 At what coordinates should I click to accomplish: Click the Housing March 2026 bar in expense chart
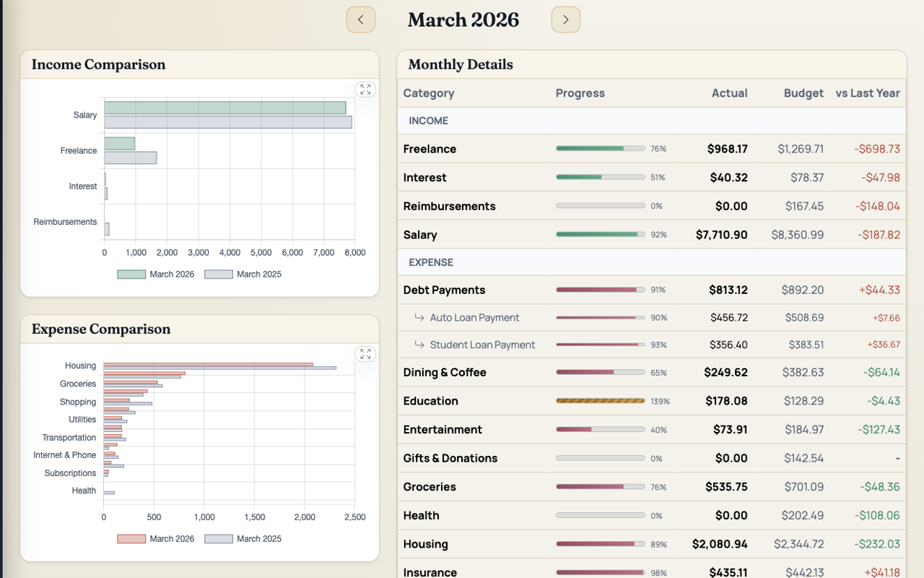click(208, 364)
